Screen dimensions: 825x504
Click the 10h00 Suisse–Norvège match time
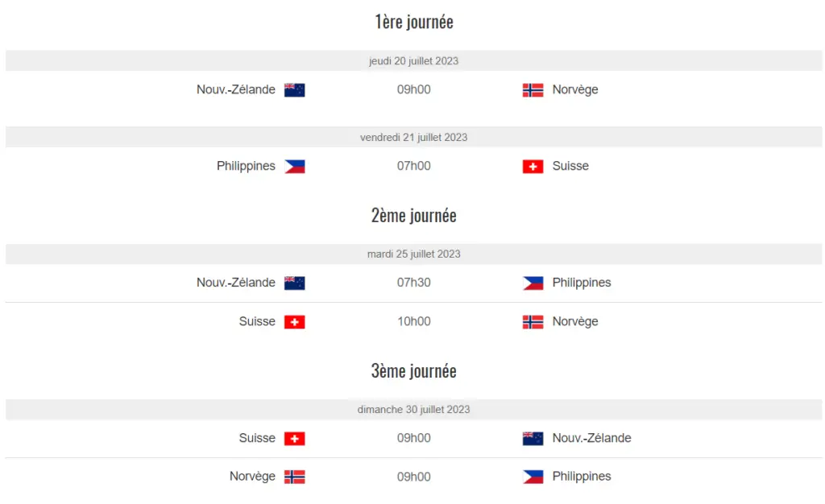point(413,321)
